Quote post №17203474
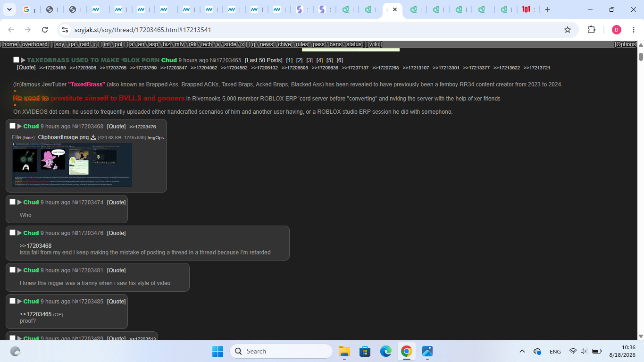Viewport: 644px width, 362px height. pos(117,202)
